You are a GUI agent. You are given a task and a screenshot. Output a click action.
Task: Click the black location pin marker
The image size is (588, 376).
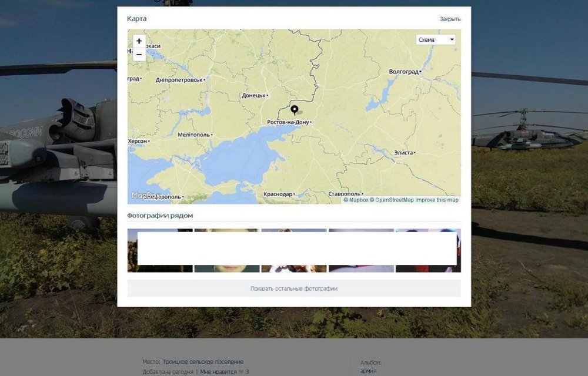[x=295, y=110]
